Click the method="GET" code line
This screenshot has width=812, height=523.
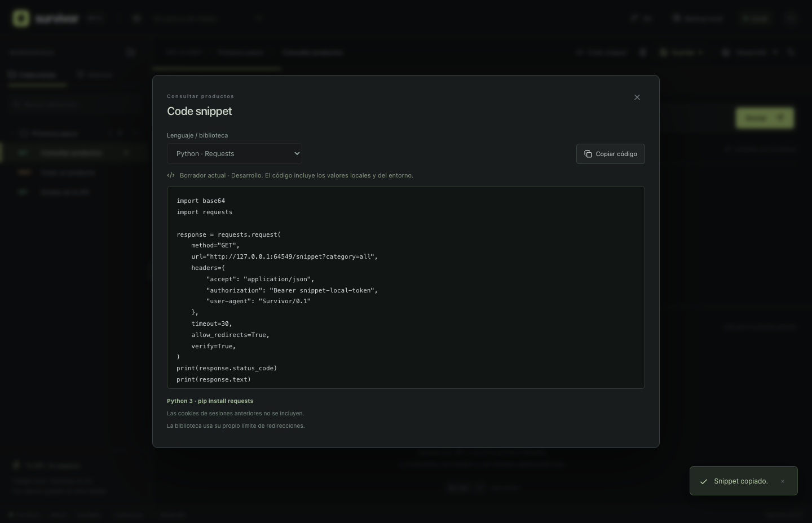[x=215, y=245]
